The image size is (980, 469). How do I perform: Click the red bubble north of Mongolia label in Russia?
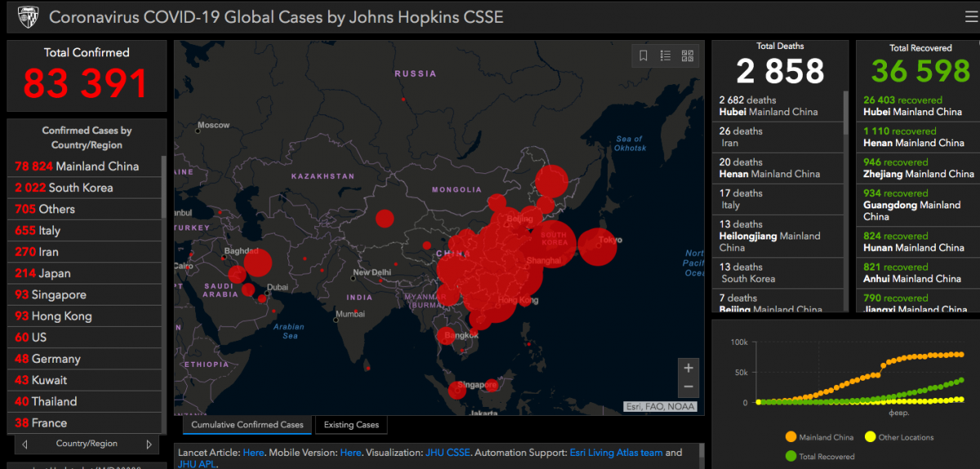[403, 100]
